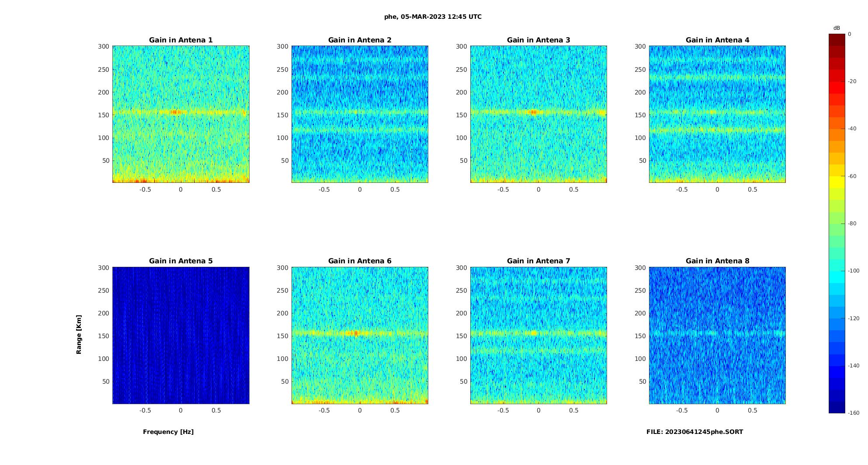Screen dimensions: 868x465
Task: Select the Gain in Antena 8 plot
Action: [717, 336]
